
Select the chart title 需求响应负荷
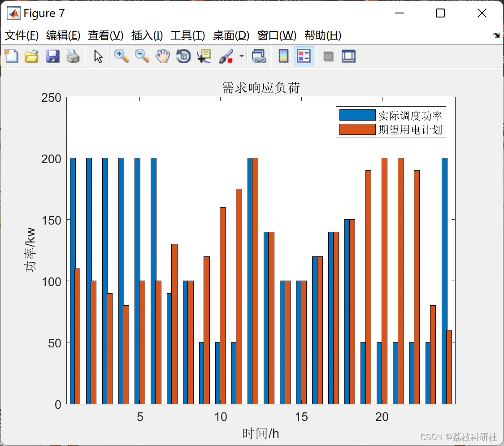(x=261, y=88)
